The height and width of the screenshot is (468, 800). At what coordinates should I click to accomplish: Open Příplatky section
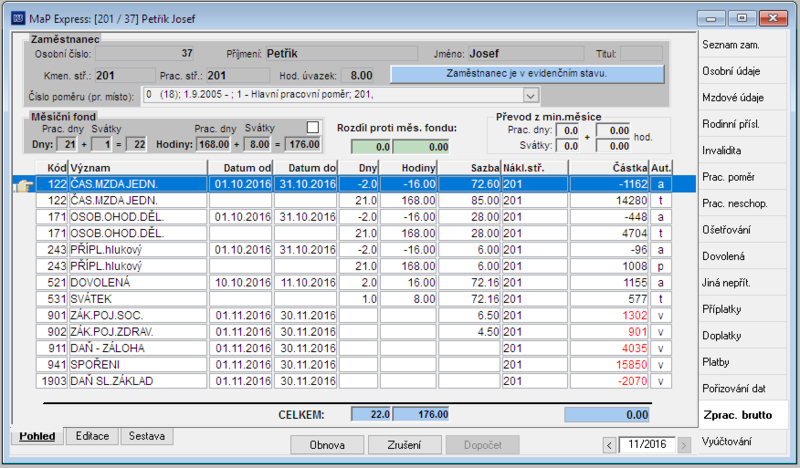click(x=743, y=310)
